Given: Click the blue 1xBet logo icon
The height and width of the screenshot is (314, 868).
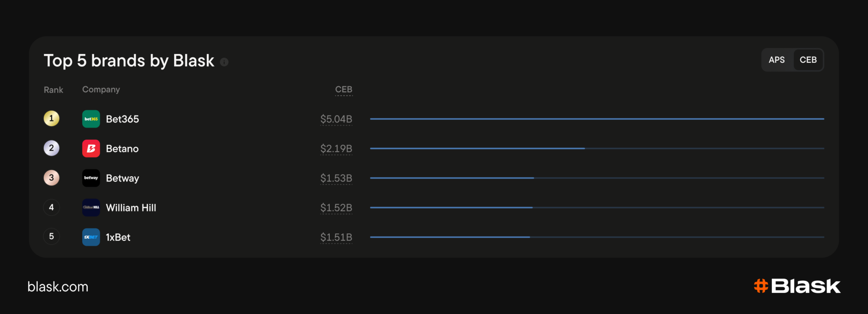Looking at the screenshot, I should tap(91, 237).
